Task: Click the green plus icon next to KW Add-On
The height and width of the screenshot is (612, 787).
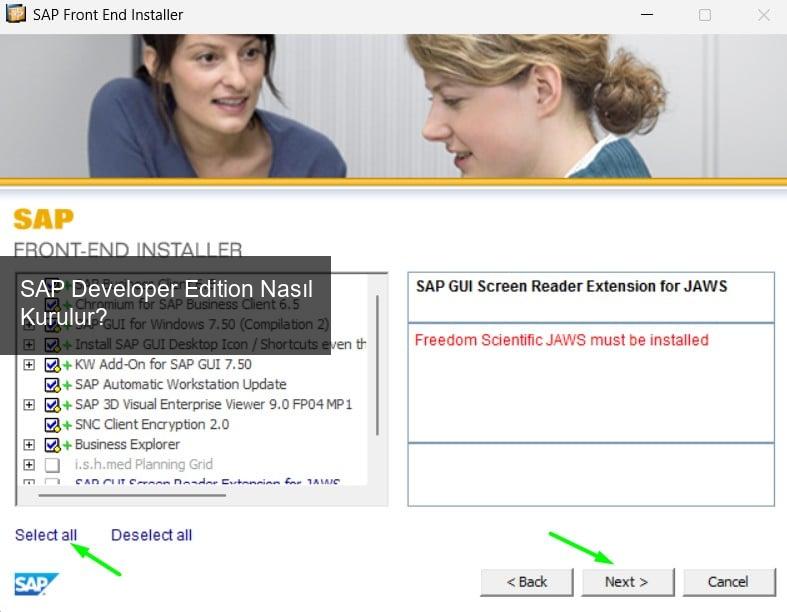Action: click(67, 365)
